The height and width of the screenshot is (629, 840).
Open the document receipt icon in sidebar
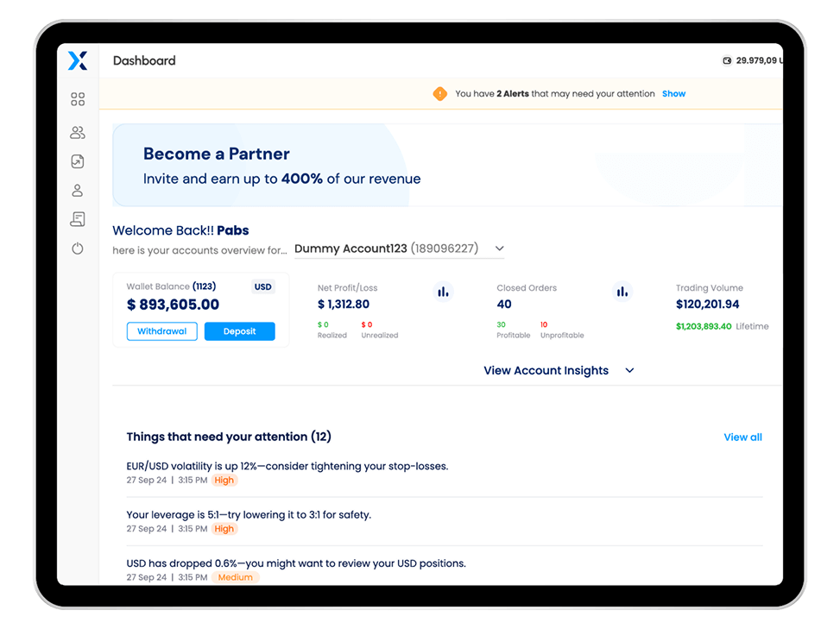coord(78,219)
